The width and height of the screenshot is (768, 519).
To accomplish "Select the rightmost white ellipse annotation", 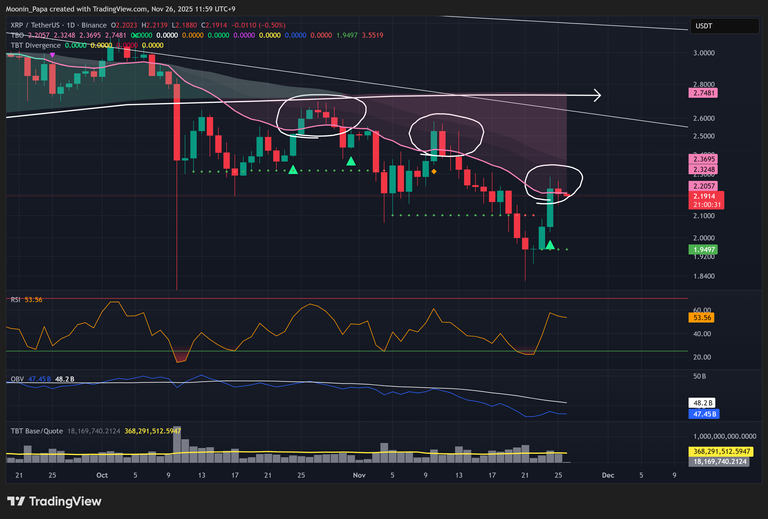I will coord(555,180).
